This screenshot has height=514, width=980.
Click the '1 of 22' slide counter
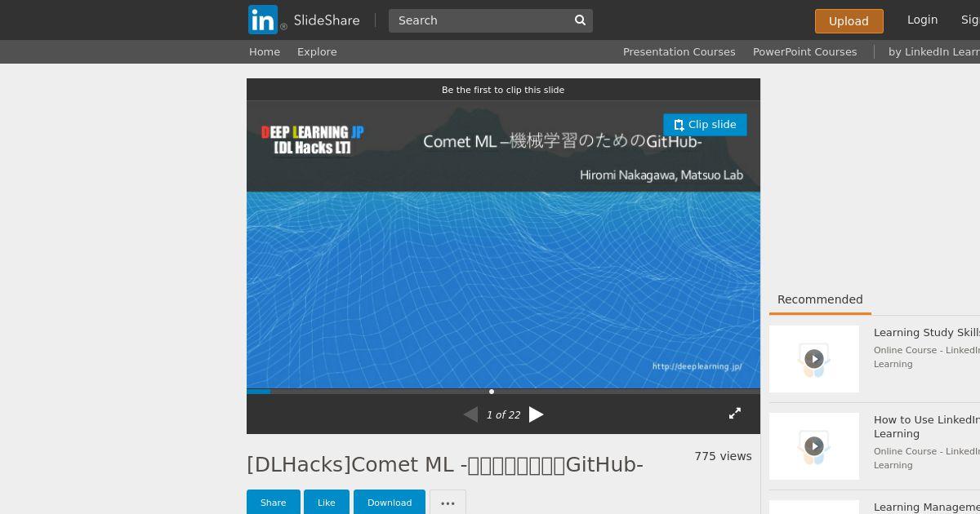coord(503,415)
